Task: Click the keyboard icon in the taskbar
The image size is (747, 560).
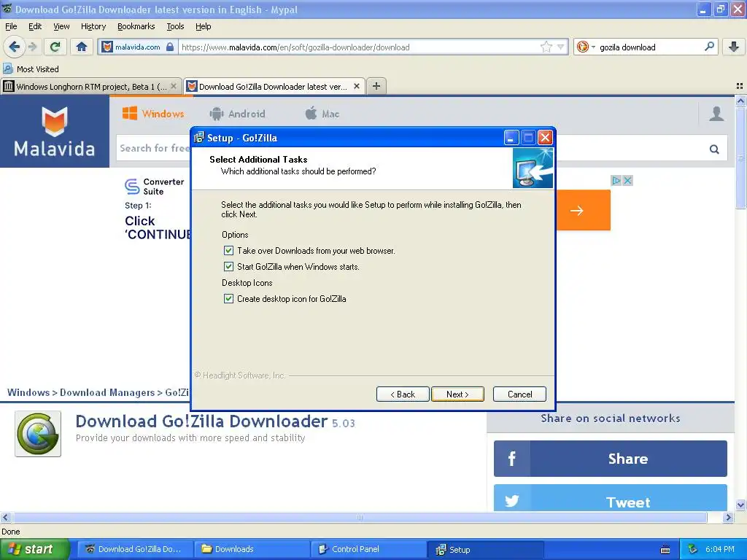Action: pos(665,550)
